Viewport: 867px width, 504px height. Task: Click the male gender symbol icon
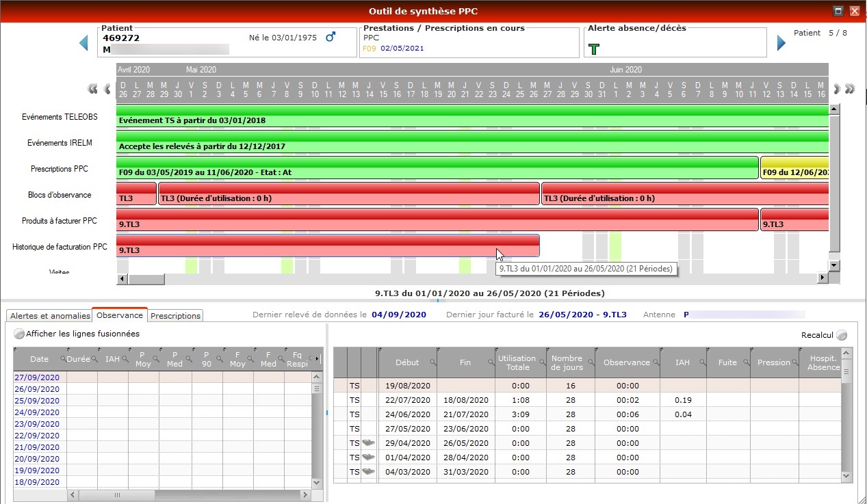pos(331,37)
